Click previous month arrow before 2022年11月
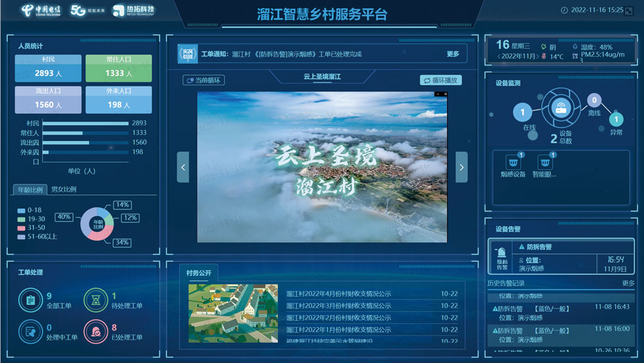 [499, 56]
